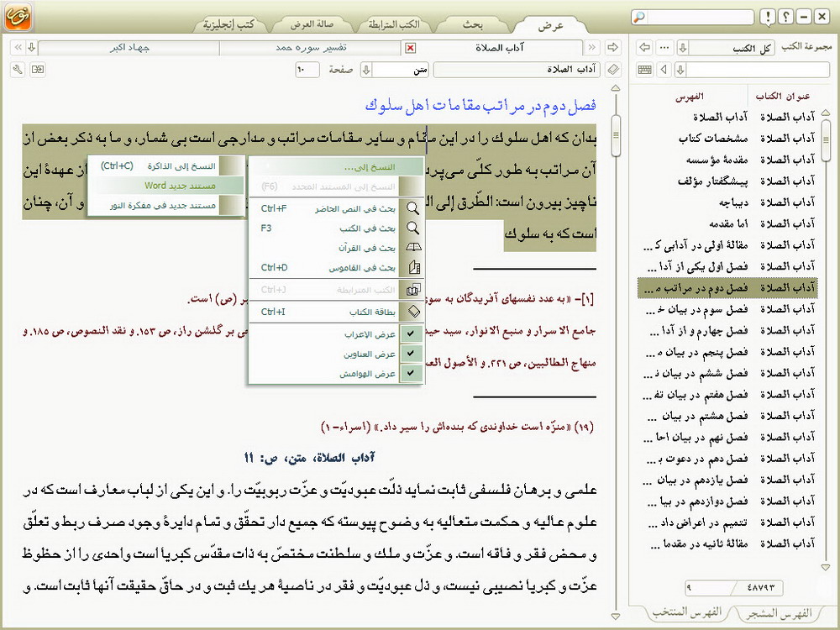Screen dimensions: 840x630
Task: Open the wrench settings icon
Action: (x=18, y=70)
